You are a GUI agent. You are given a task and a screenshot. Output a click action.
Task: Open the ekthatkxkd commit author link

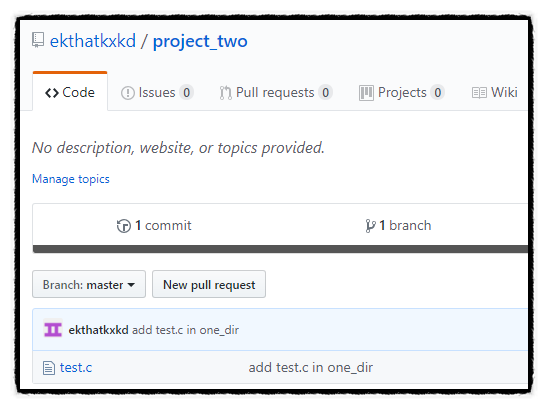[x=99, y=330]
